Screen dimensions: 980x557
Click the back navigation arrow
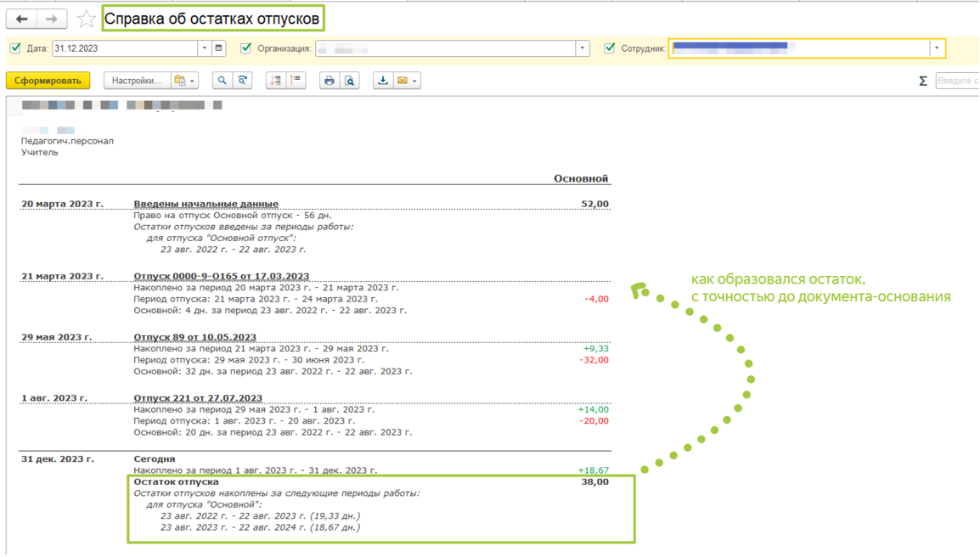[x=21, y=19]
